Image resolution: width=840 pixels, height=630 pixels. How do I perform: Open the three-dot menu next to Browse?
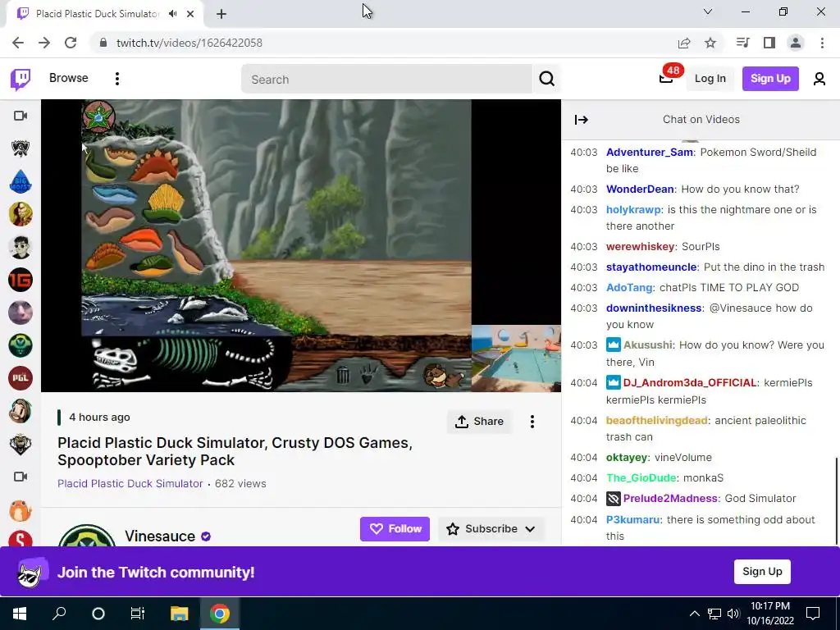point(116,79)
